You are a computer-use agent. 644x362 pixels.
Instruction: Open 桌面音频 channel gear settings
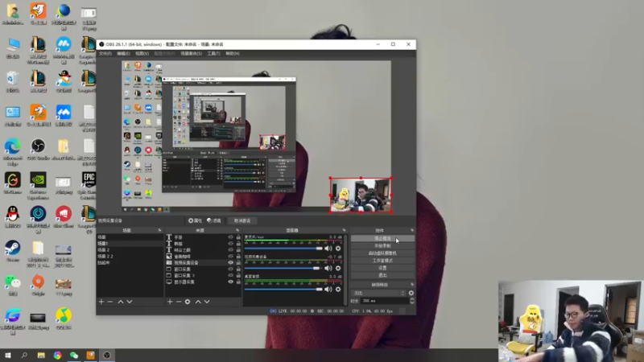coord(338,290)
